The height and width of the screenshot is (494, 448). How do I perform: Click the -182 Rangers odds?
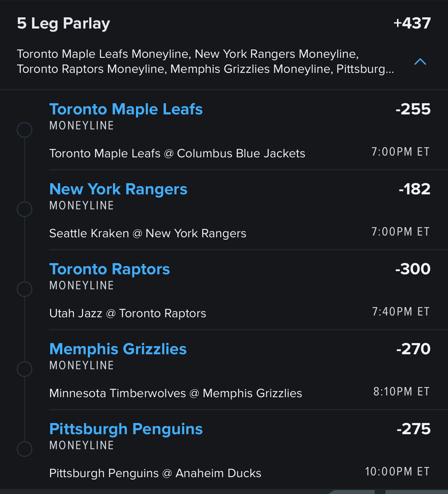(414, 189)
